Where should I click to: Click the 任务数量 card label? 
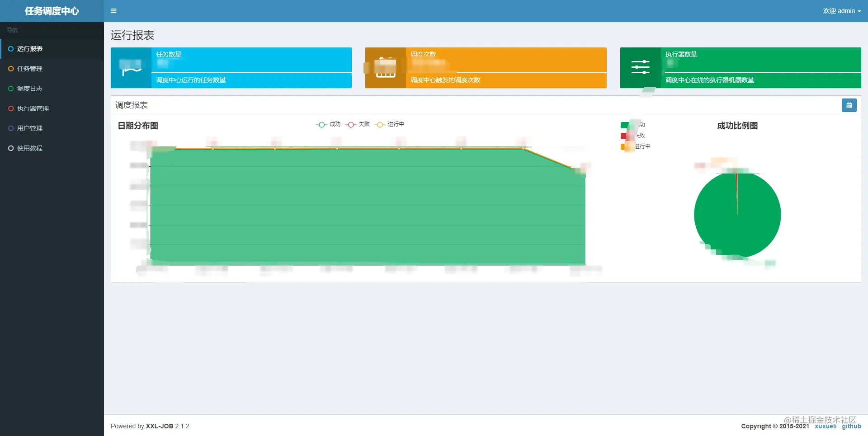coord(169,54)
